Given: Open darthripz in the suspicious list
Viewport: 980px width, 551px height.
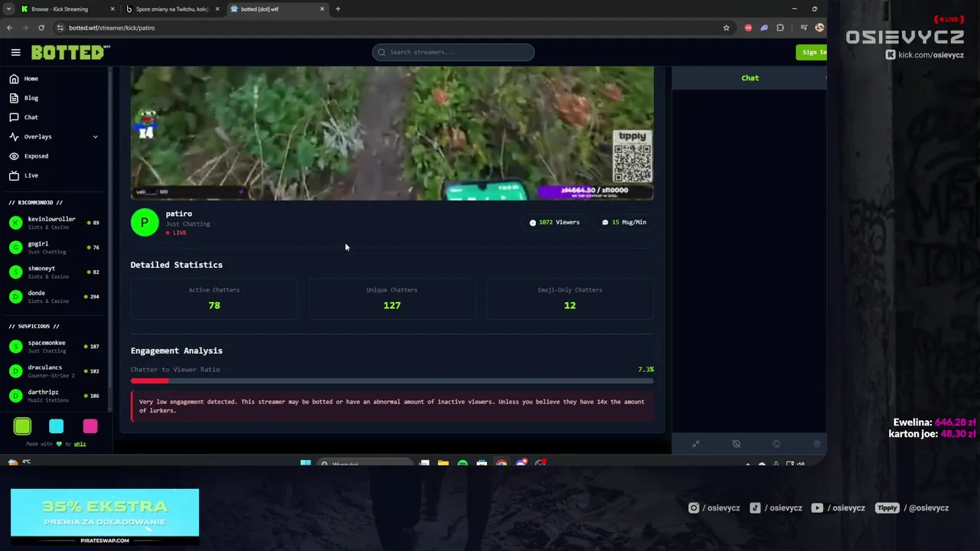Looking at the screenshot, I should coord(54,395).
